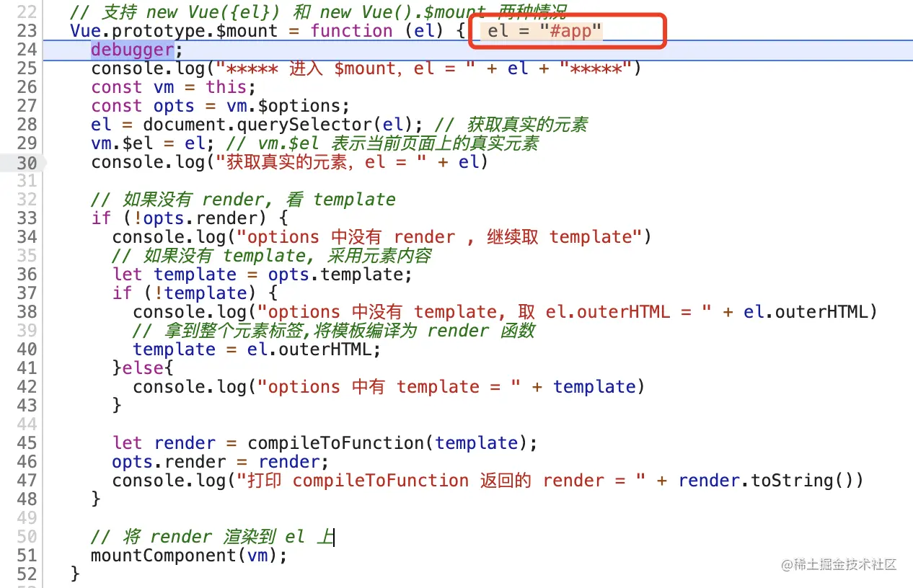Click line number 23 in the gutter

point(27,31)
